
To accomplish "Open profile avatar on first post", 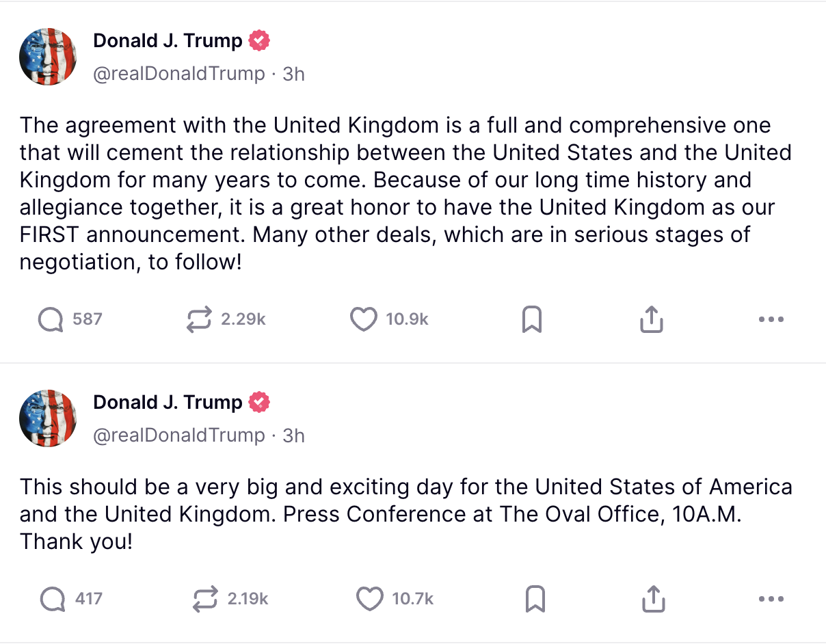I will tap(49, 57).
